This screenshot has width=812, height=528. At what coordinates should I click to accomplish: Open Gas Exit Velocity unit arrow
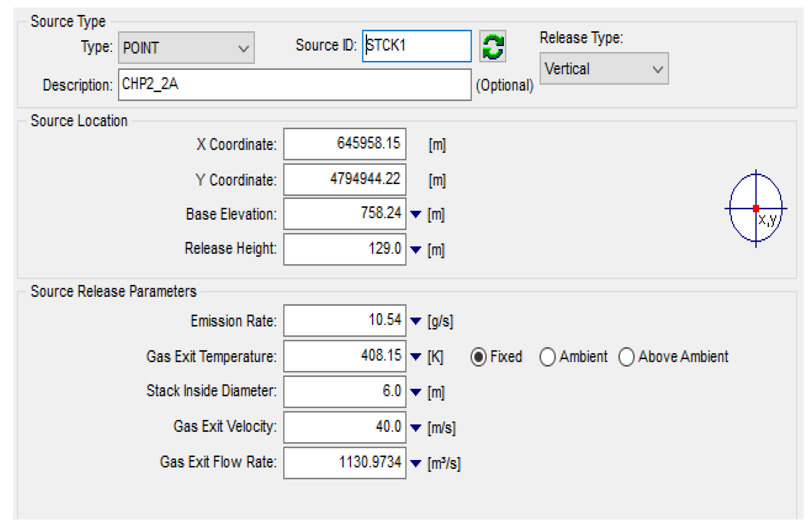[415, 428]
